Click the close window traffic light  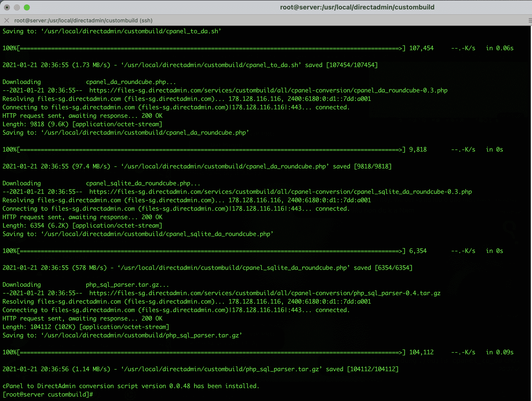click(x=7, y=7)
